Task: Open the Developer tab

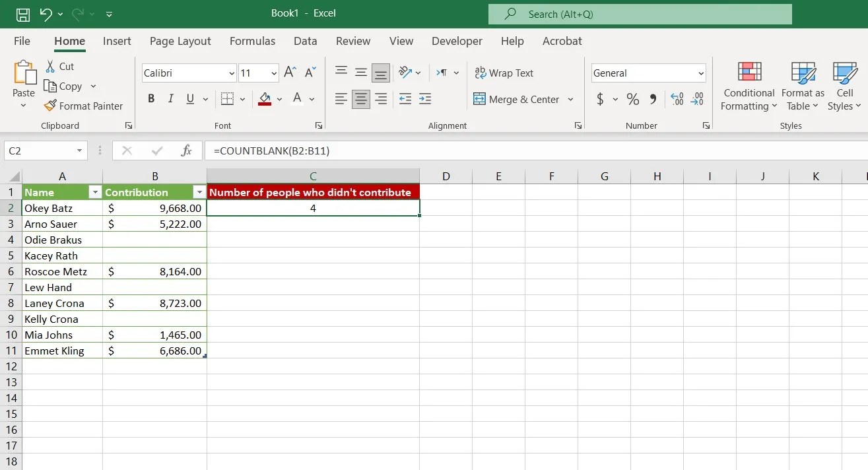Action: coord(457,41)
